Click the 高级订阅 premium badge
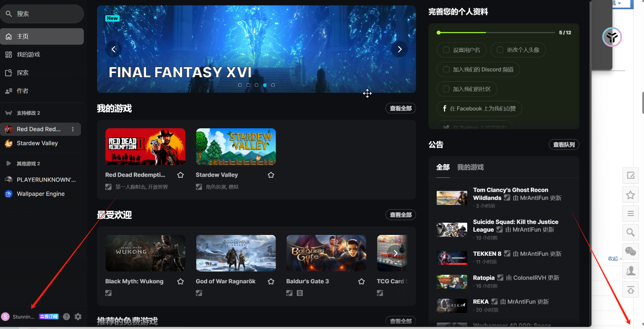The height and width of the screenshot is (329, 644). tap(49, 316)
